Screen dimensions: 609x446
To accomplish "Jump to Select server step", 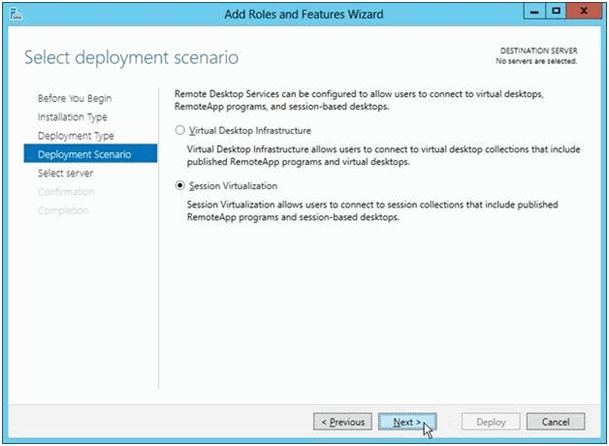I will [65, 173].
